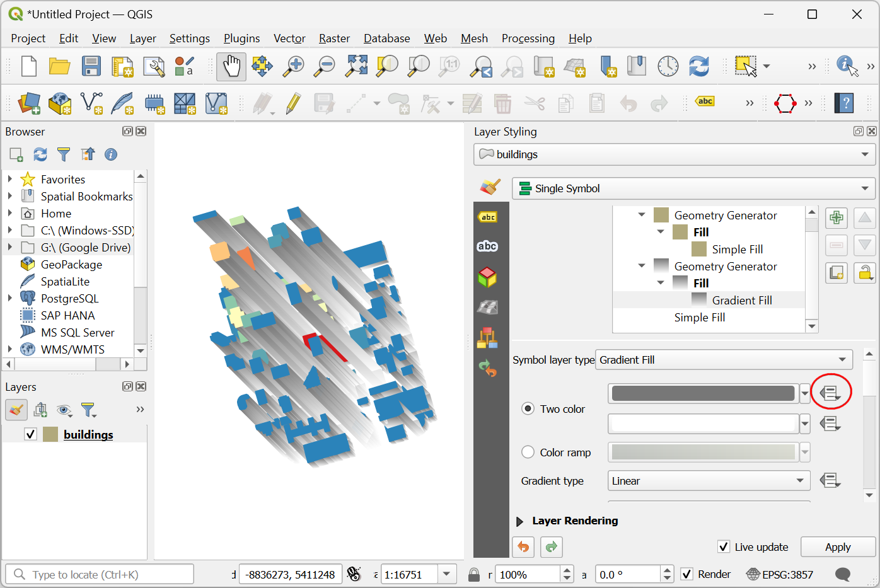Open the Gradient type Linear dropdown
Screen dimensions: 880x588
click(709, 481)
